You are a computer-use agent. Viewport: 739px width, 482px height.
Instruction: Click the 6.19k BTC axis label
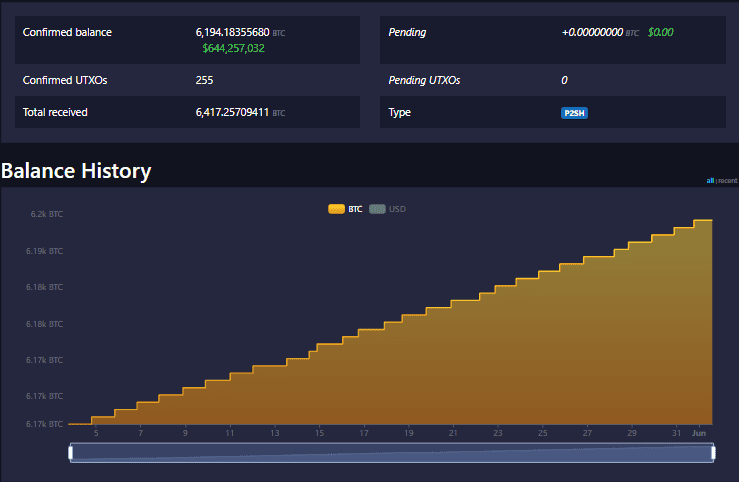click(44, 251)
